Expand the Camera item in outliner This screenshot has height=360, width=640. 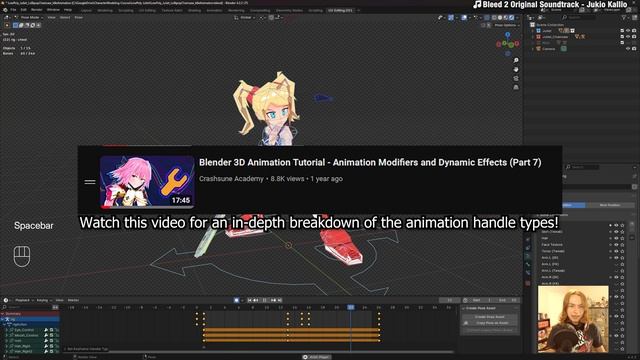tap(532, 49)
